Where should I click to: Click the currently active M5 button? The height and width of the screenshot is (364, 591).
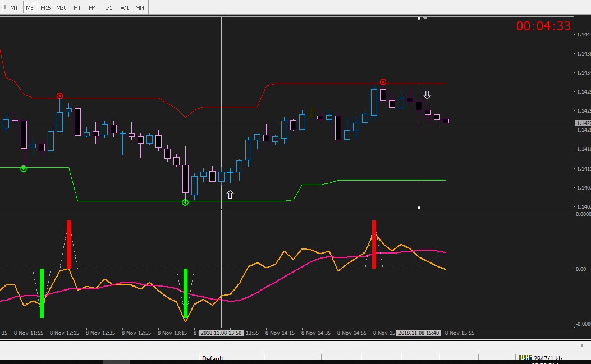point(29,7)
